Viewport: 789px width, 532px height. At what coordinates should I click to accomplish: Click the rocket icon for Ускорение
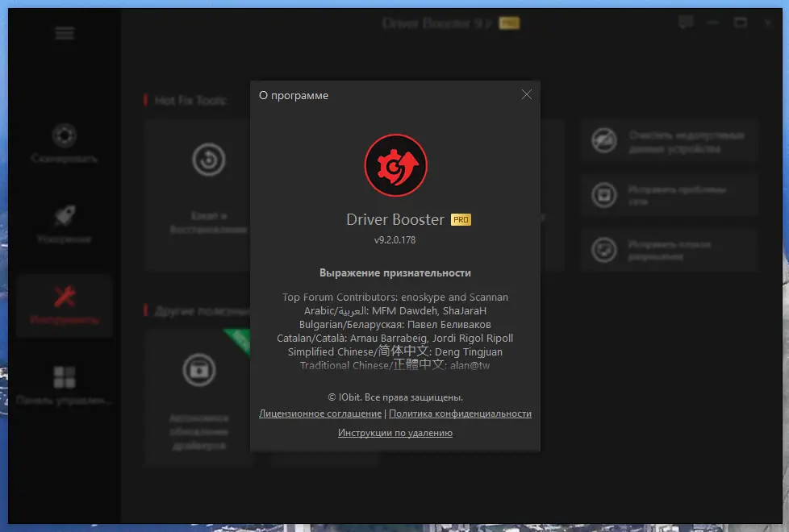pyautogui.click(x=64, y=214)
